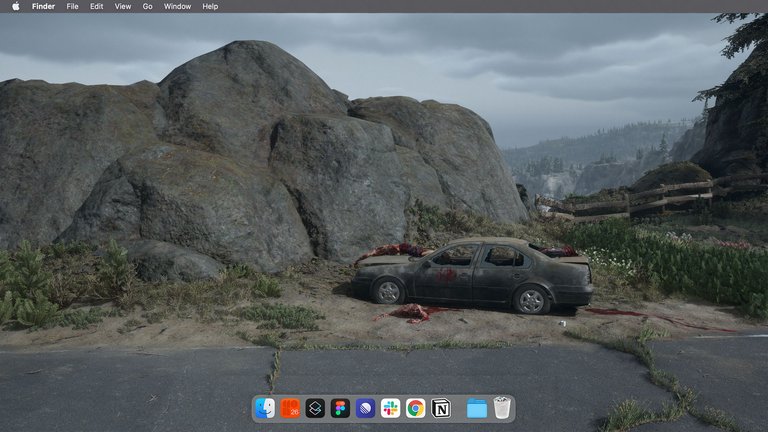
Task: Open the Apple menu
Action: pos(16,6)
